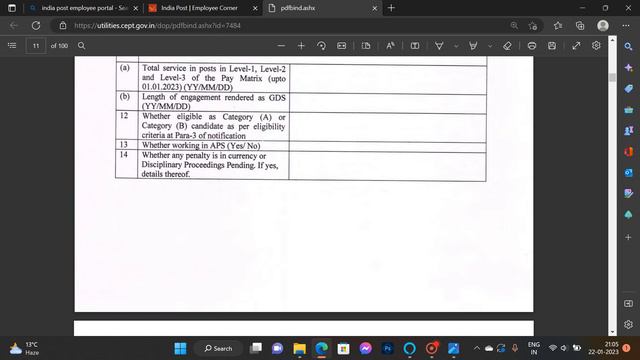
Task: Add a new sidebar app with plus
Action: point(629,237)
